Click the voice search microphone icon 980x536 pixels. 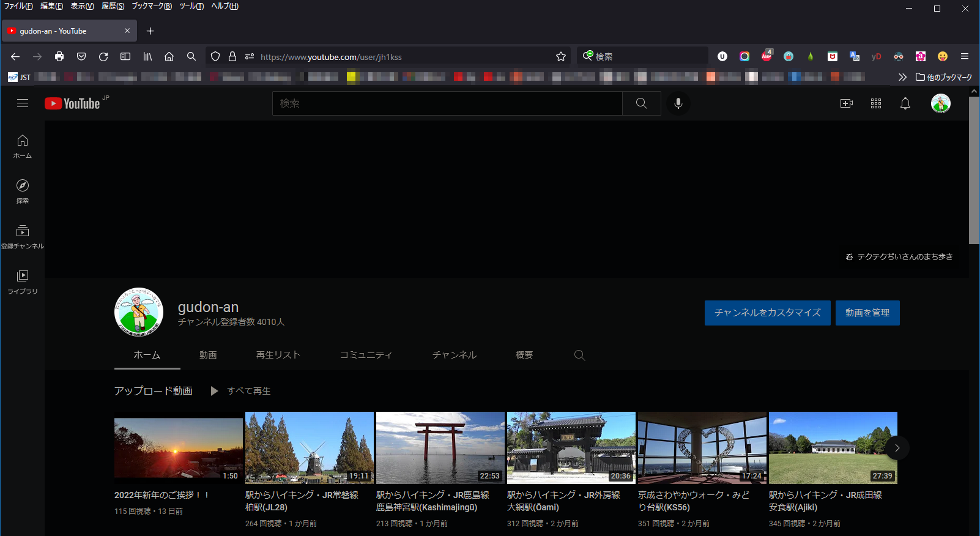678,103
